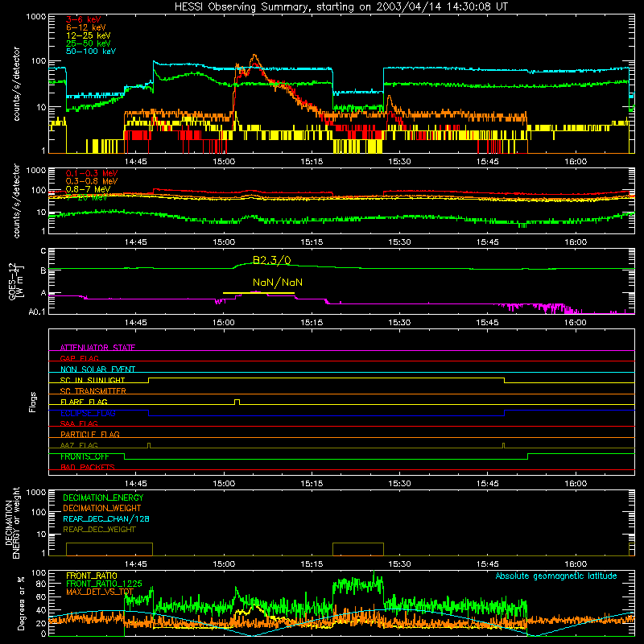Select the SC_IN_SUNLIGHT flag label
Viewport: 644px width, 644px height.
click(93, 380)
